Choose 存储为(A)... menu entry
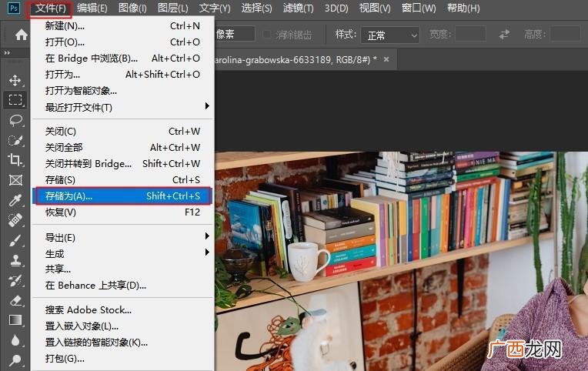 [122, 196]
